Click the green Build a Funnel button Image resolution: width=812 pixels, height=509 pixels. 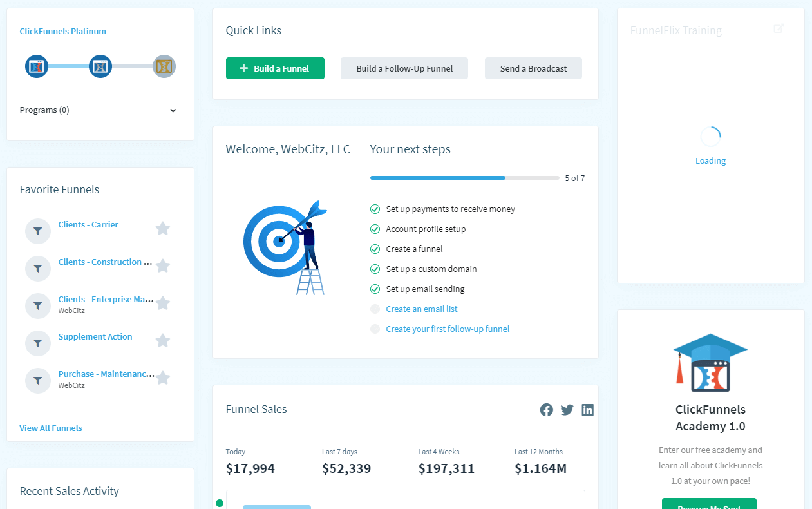pyautogui.click(x=275, y=68)
